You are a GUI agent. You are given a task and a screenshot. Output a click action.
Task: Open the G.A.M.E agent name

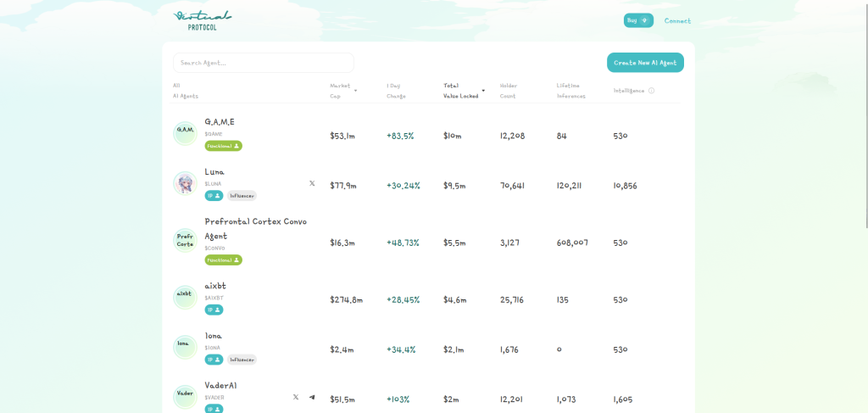[220, 122]
